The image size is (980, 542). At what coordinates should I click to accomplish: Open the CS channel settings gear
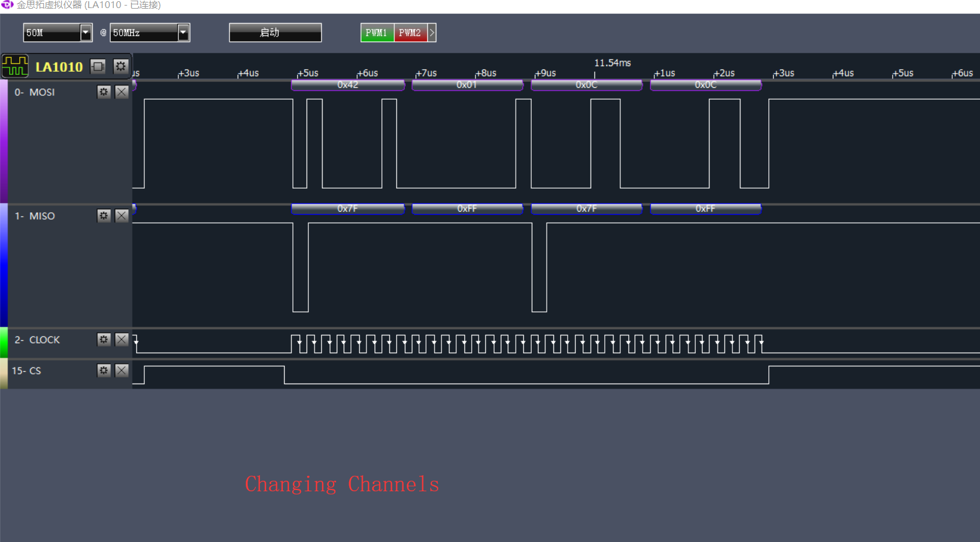pyautogui.click(x=103, y=370)
